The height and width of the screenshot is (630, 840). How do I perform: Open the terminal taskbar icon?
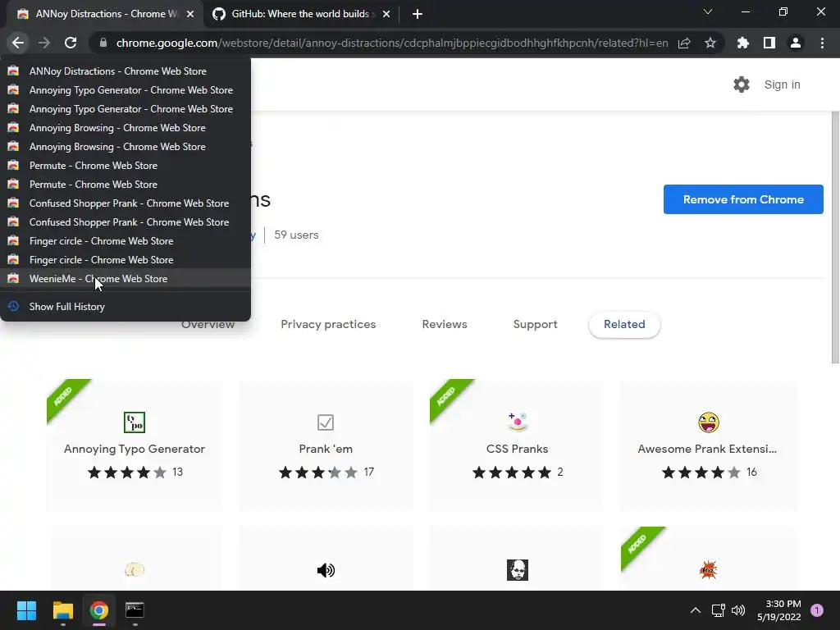point(135,610)
